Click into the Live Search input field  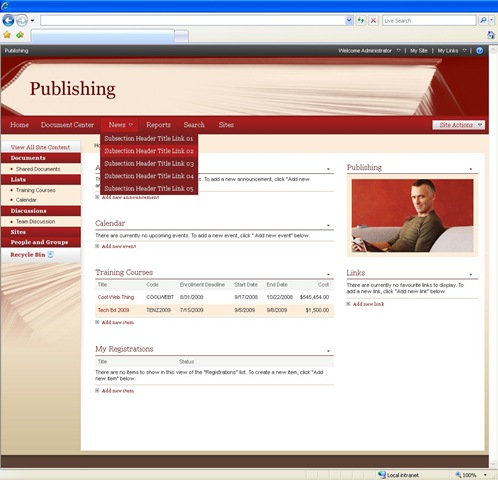point(429,21)
